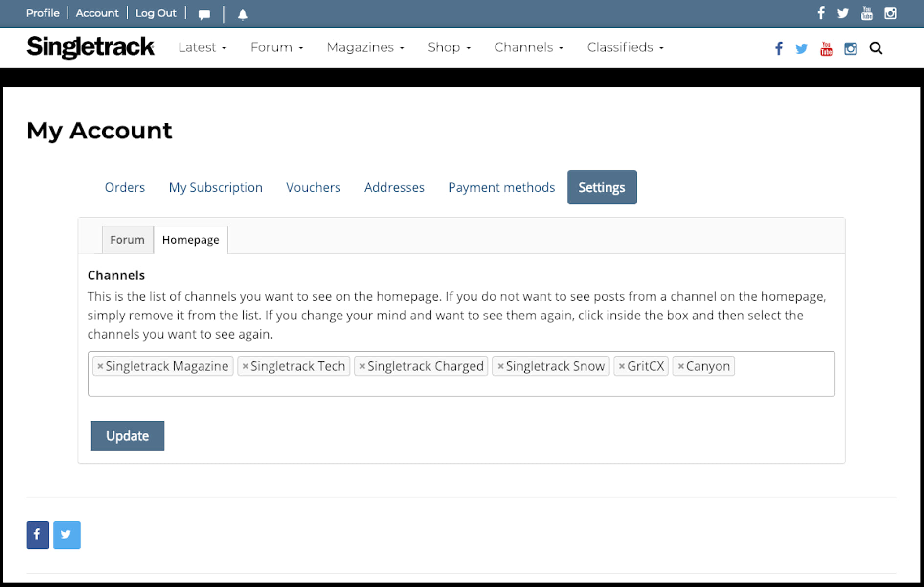Expand the Magazines dropdown menu

tap(365, 47)
